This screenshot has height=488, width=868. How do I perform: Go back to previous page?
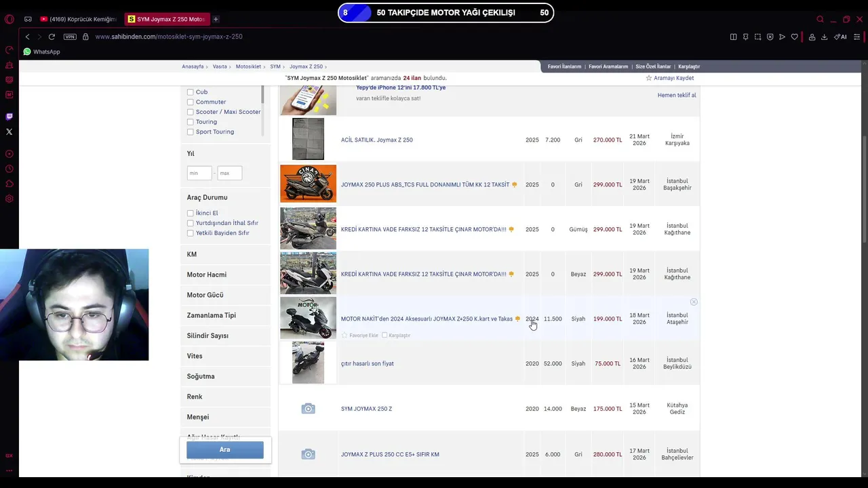pos(27,37)
